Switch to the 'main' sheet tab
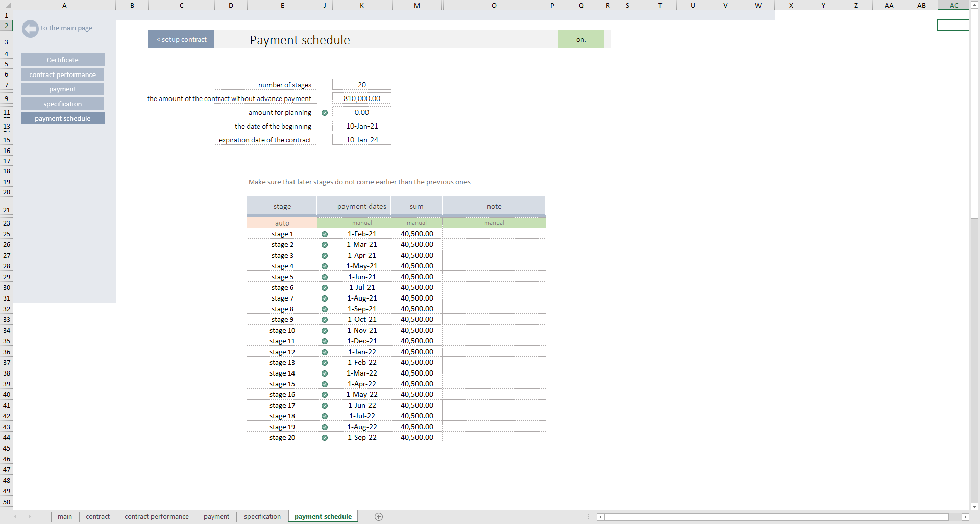Image resolution: width=980 pixels, height=524 pixels. click(x=65, y=517)
